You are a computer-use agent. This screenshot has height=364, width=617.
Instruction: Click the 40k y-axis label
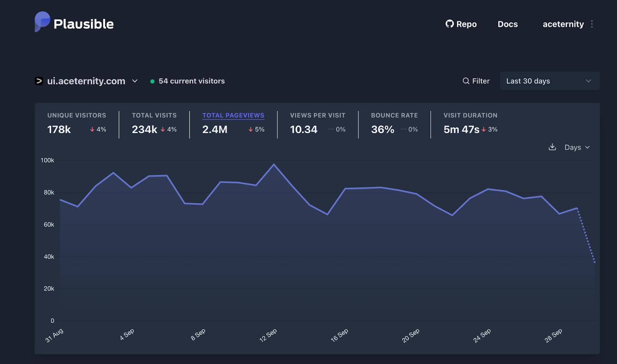point(49,257)
